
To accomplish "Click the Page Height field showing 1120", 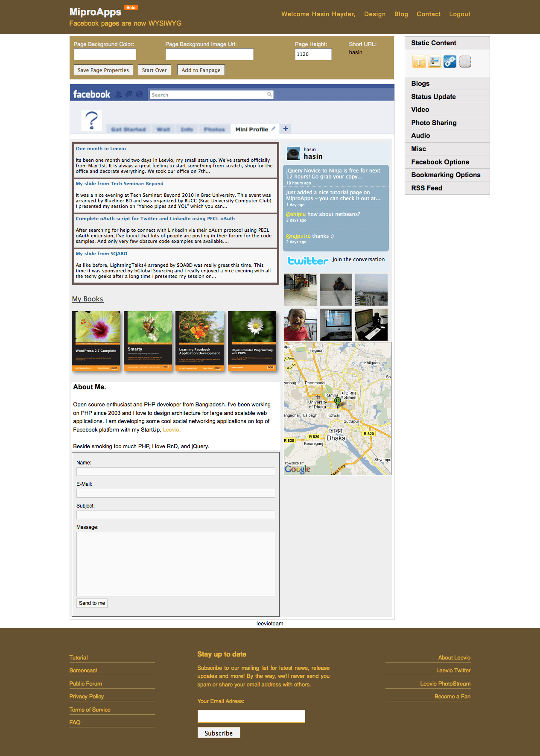I will [313, 55].
